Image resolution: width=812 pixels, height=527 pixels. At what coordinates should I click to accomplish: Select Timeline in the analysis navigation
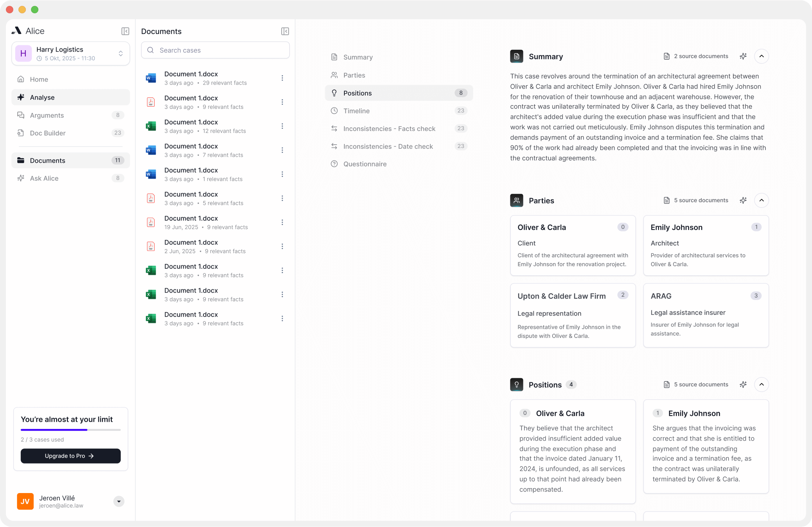(x=357, y=111)
